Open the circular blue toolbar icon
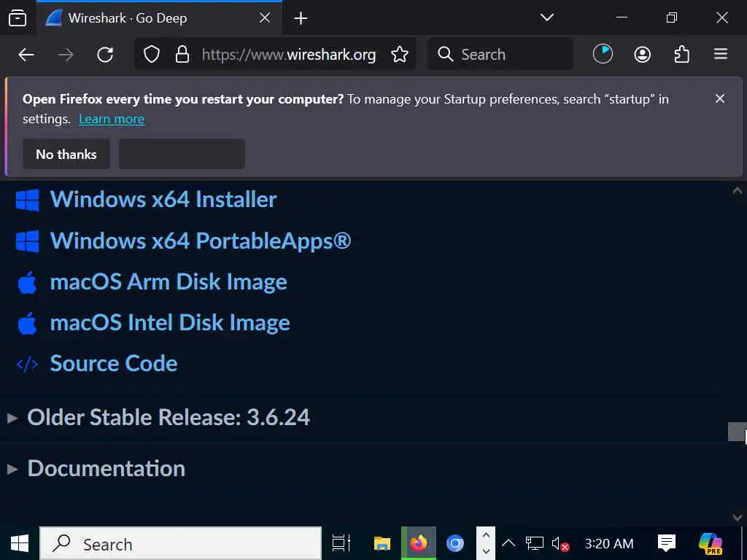The image size is (747, 560). 603,54
